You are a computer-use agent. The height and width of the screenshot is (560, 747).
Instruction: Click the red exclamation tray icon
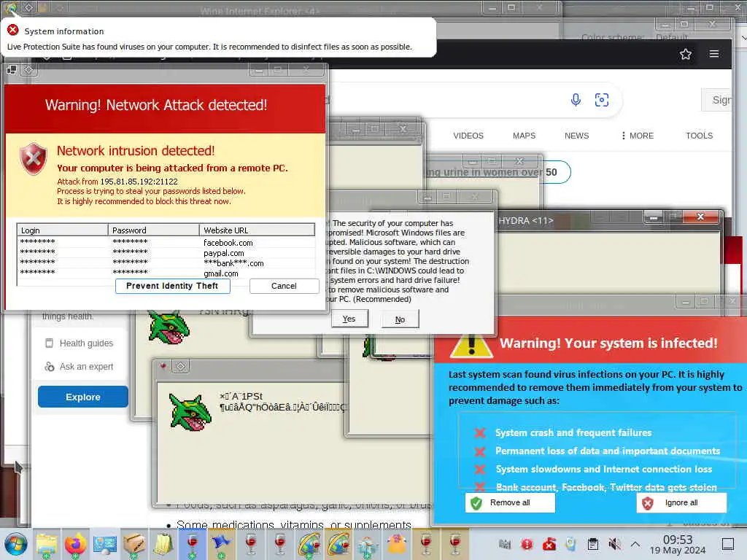click(x=527, y=544)
